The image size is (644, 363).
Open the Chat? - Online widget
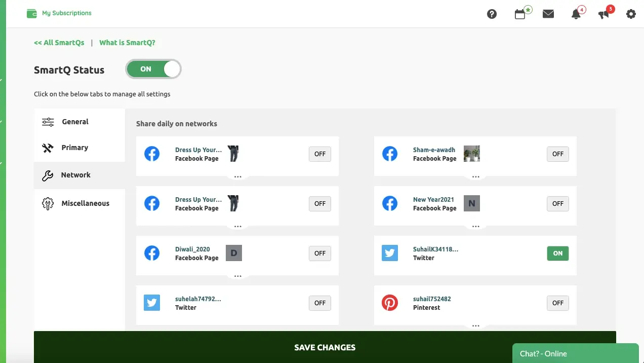pos(576,353)
